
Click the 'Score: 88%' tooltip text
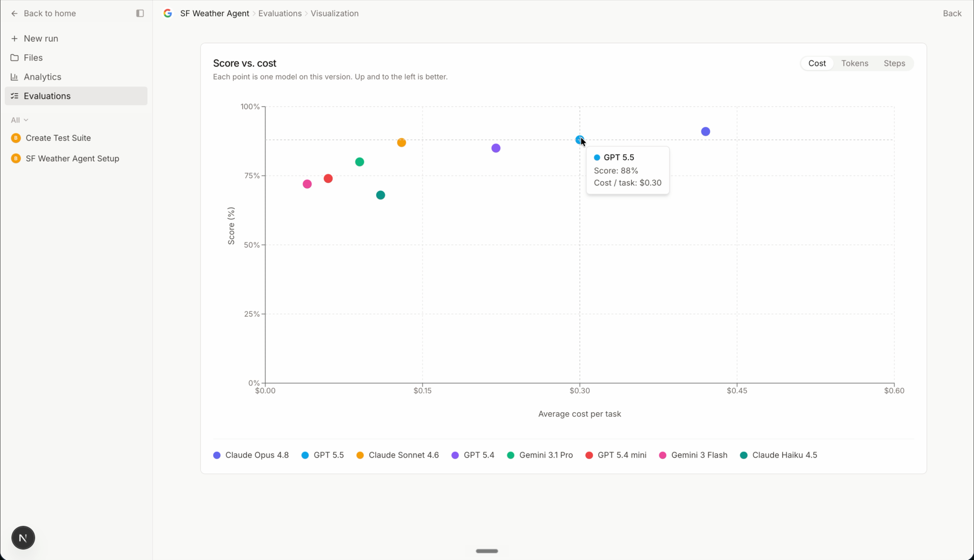coord(616,171)
